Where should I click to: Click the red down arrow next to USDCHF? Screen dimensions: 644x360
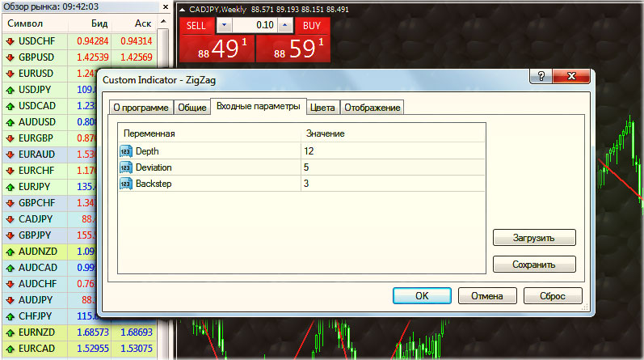click(9, 40)
